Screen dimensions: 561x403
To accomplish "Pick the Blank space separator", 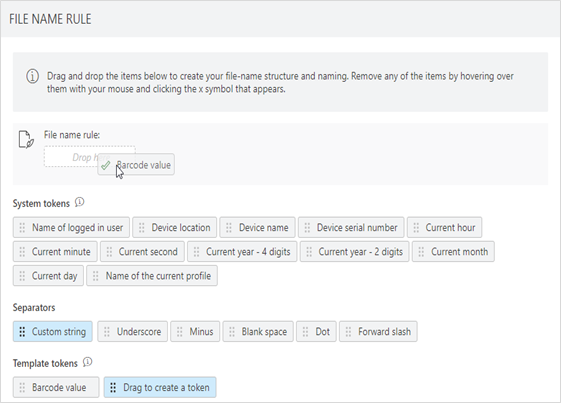I will (258, 331).
